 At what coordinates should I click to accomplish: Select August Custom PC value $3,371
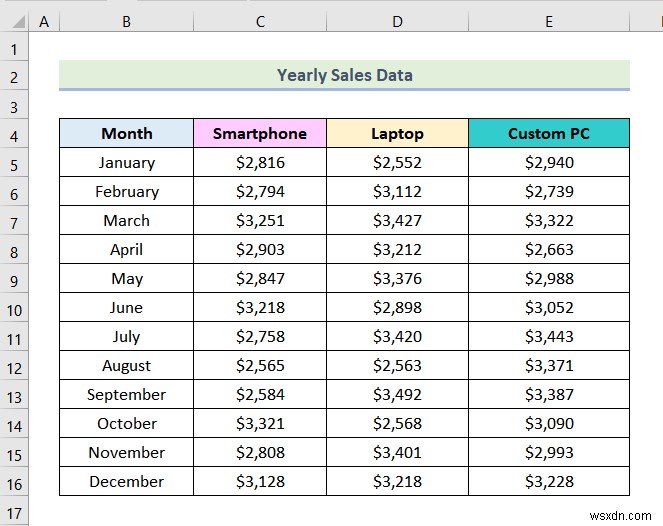point(548,366)
